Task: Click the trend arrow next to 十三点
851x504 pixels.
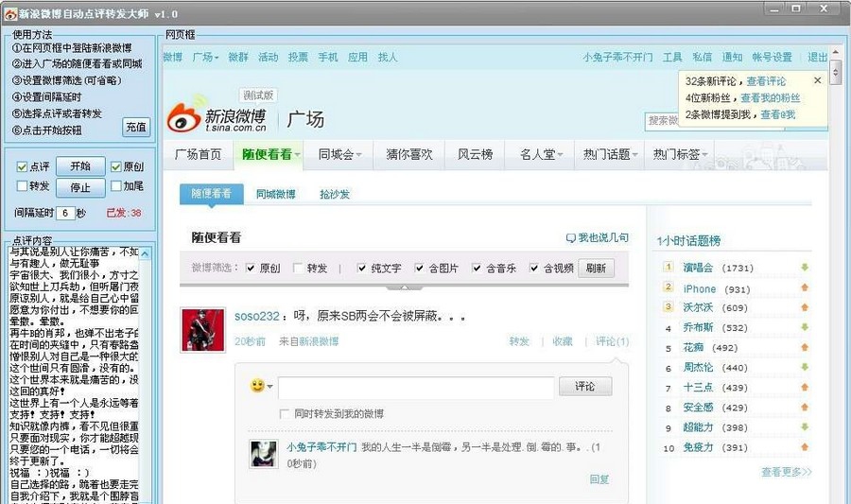Action: tap(805, 388)
